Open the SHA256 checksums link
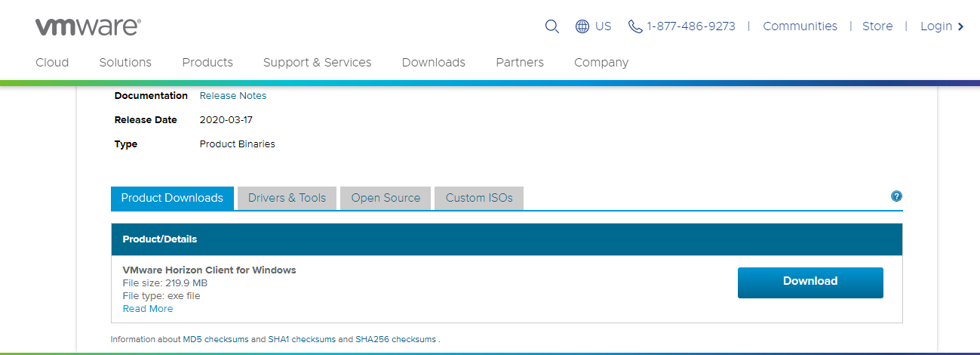 (x=395, y=340)
